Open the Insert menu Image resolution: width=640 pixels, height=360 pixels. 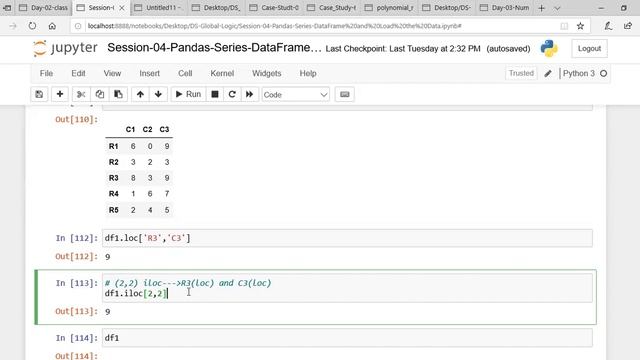[149, 73]
